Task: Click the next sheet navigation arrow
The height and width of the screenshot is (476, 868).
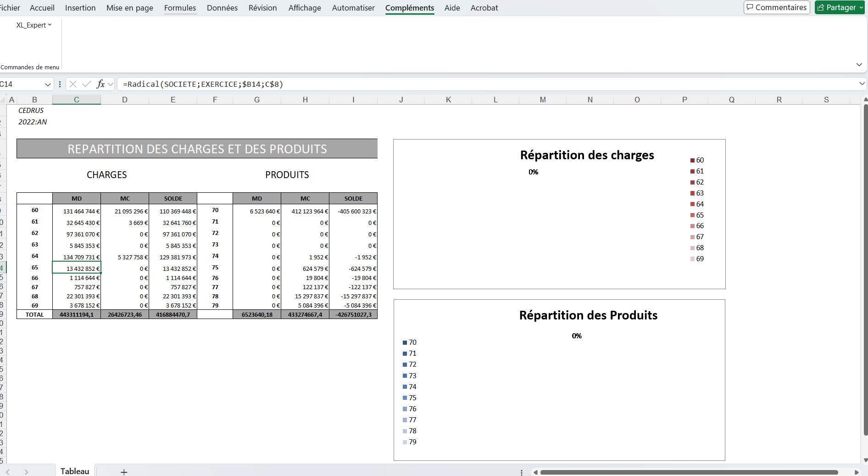Action: [x=26, y=471]
